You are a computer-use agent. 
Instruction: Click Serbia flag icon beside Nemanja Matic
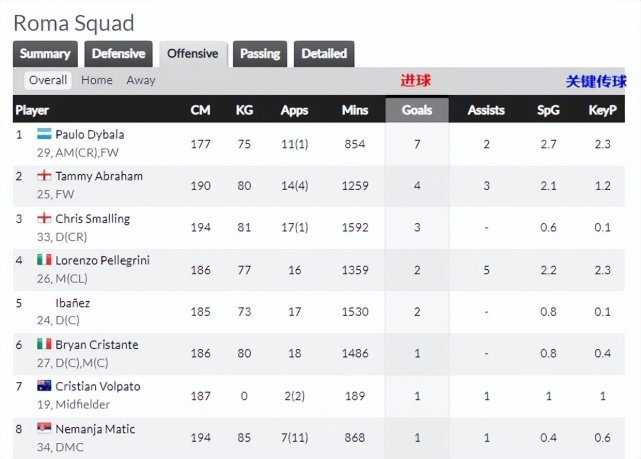pos(44,428)
